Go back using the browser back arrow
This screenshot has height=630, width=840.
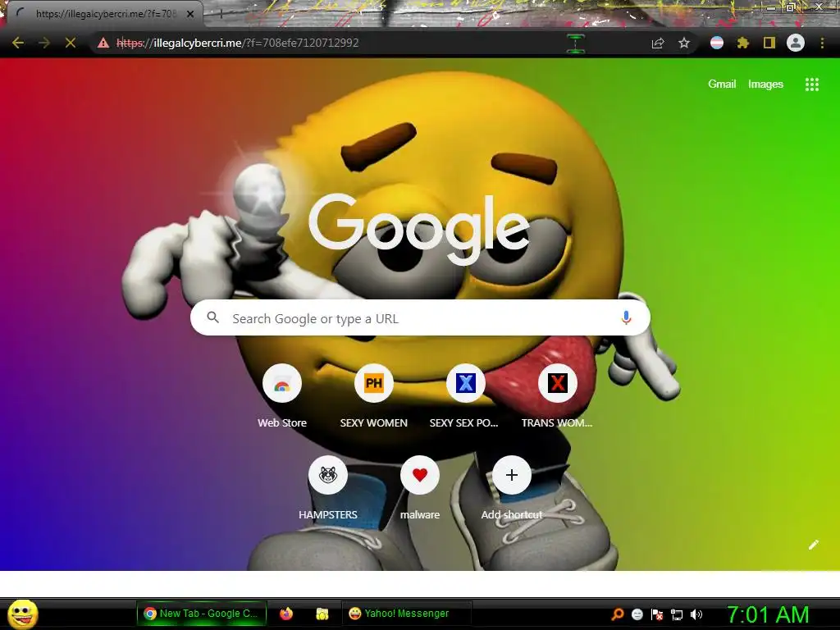[x=18, y=43]
